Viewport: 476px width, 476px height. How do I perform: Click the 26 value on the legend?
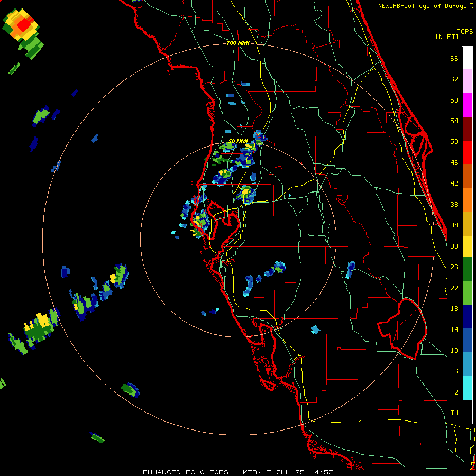pyautogui.click(x=454, y=267)
